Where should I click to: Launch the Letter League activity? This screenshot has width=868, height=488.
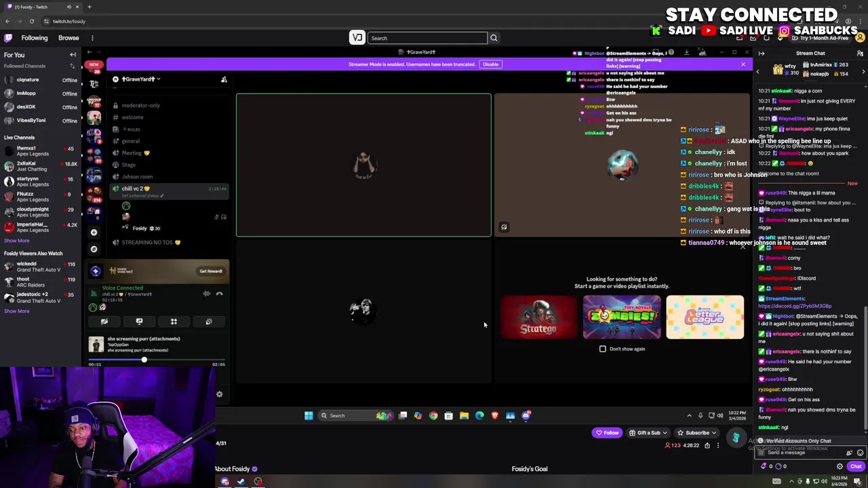705,317
